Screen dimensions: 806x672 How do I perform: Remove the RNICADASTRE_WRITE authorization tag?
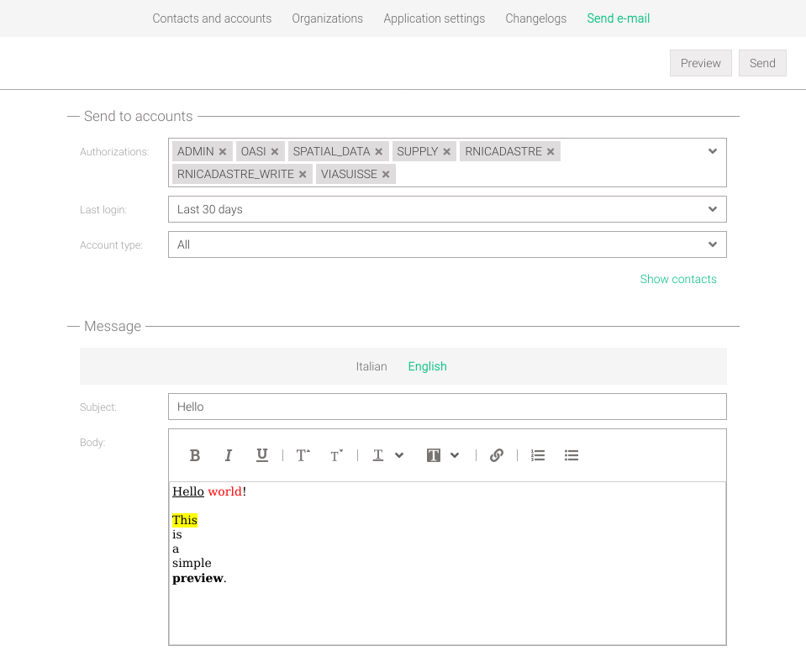coord(303,174)
